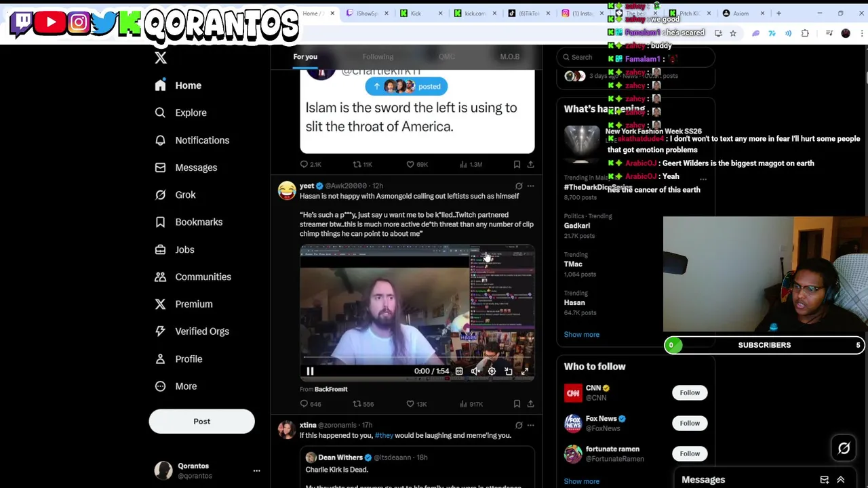Viewport: 868px width, 488px height.
Task: Repost yeet's post with 556 reposts
Action: 363,404
